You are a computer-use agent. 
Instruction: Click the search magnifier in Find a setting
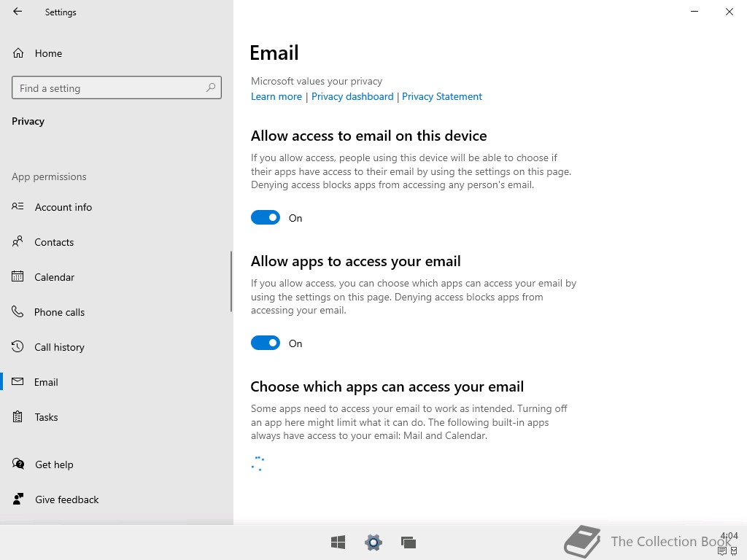pyautogui.click(x=211, y=87)
